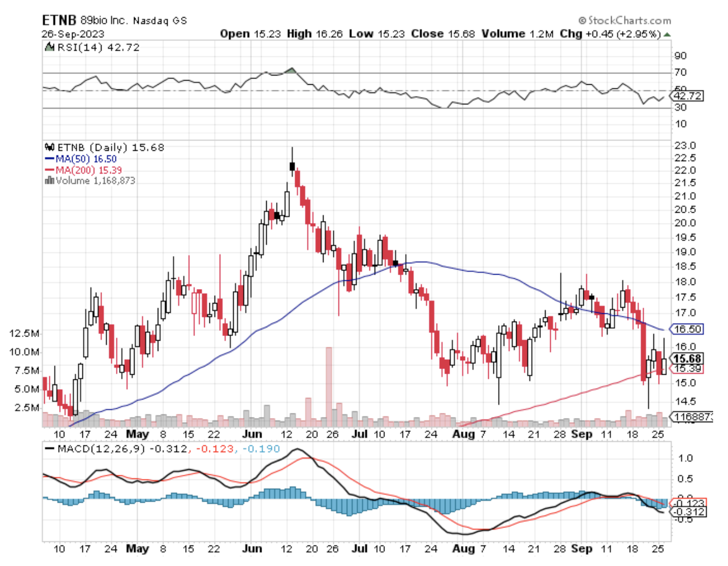Click the copyright symbol before StockCharts.com

click(x=582, y=20)
